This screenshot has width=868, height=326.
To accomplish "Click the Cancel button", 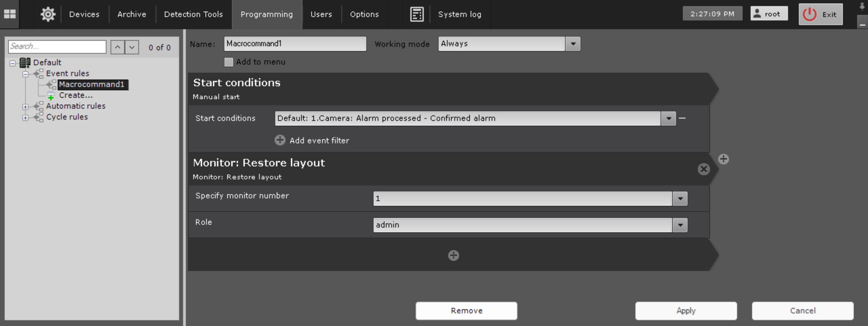I will coord(802,311).
